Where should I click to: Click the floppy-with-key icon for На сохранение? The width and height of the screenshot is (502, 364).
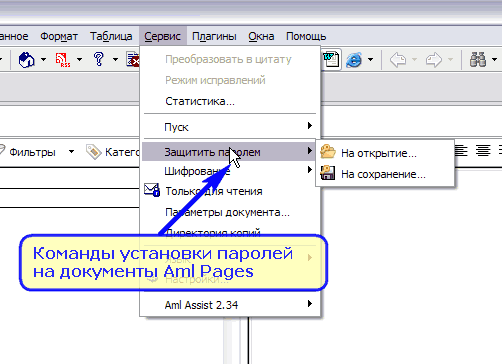(x=328, y=173)
